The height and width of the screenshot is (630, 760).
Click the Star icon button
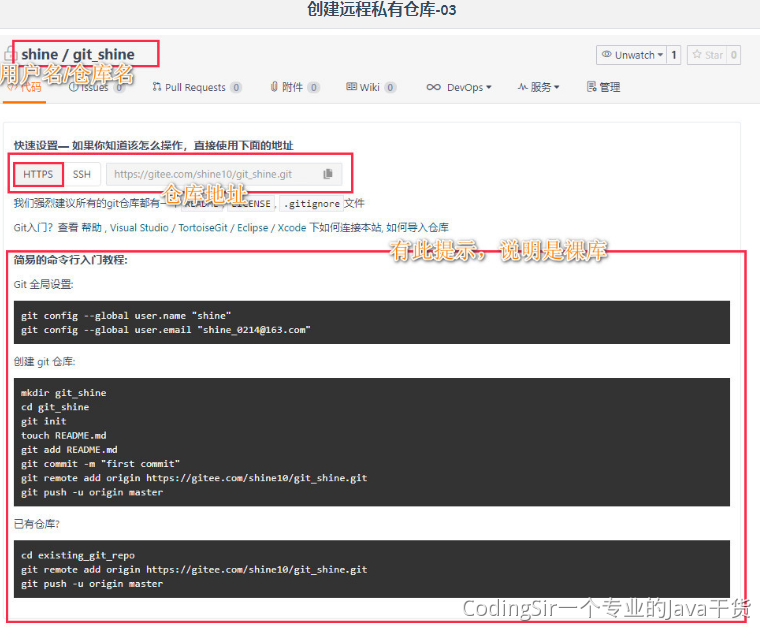point(708,55)
